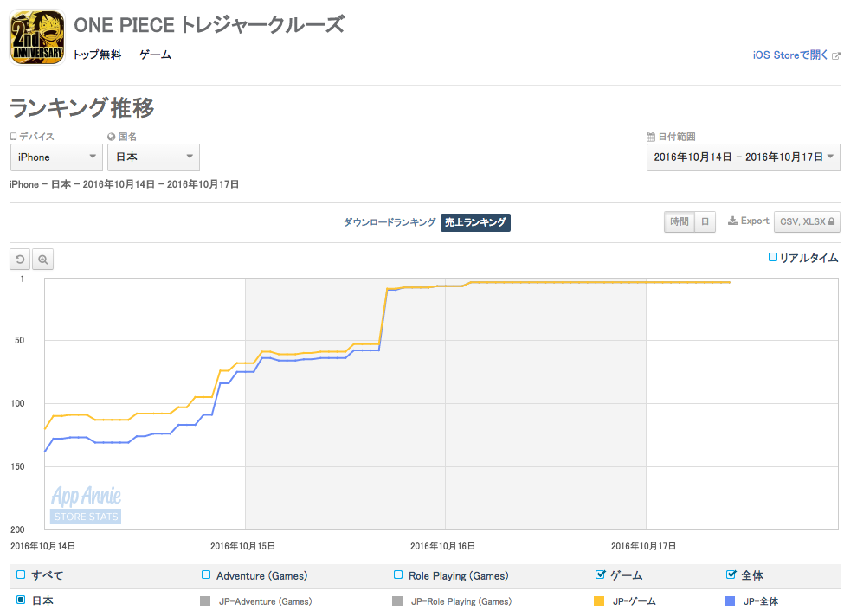Toggle the 日本 country checkbox

[21, 600]
